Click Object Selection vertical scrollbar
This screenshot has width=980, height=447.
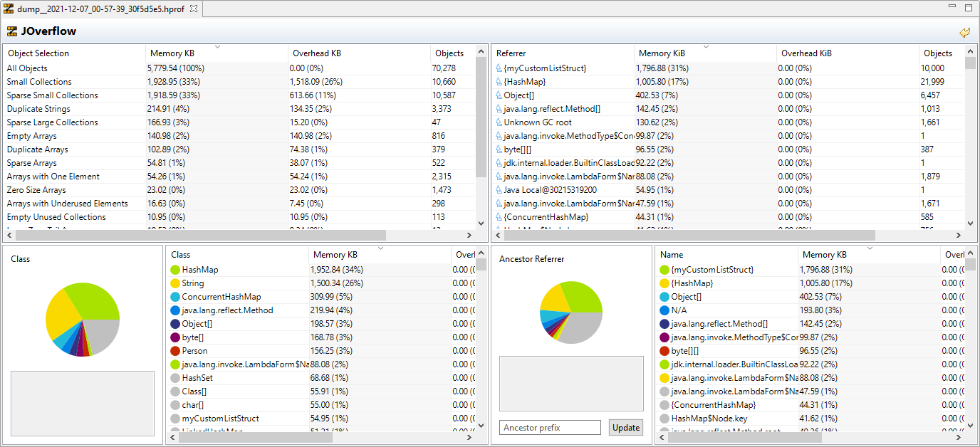481,117
